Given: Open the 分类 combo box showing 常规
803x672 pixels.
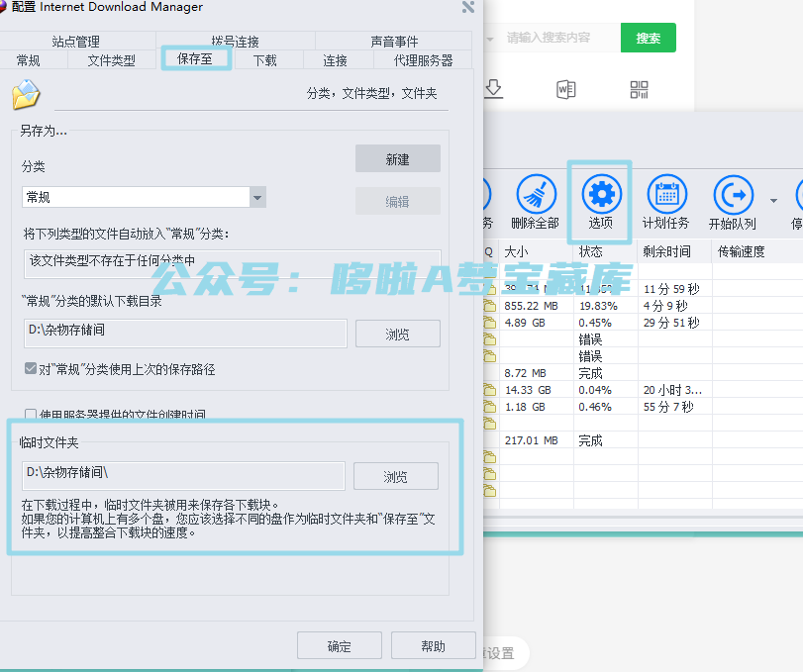Looking at the screenshot, I should click(x=144, y=197).
